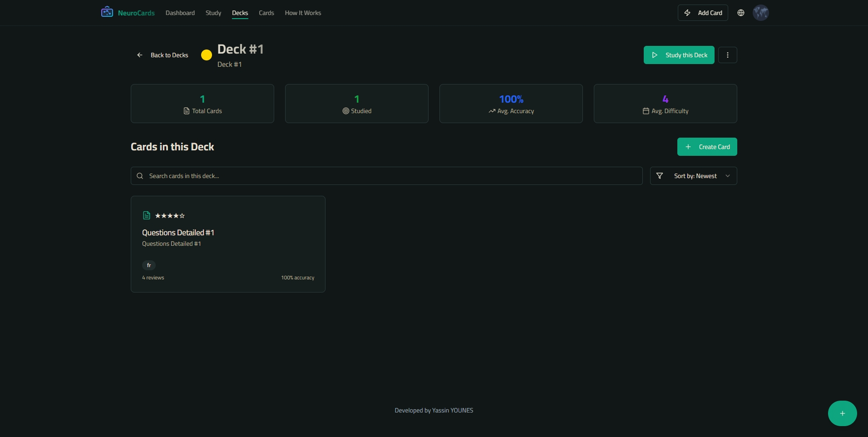Open the How It Works page
Screen dimensions: 868x437
coord(303,13)
